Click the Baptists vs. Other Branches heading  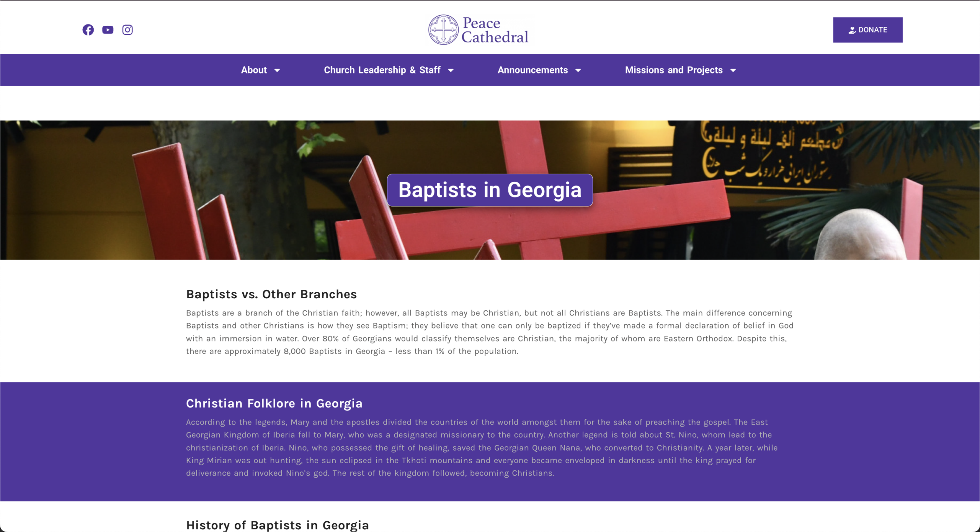tap(271, 294)
